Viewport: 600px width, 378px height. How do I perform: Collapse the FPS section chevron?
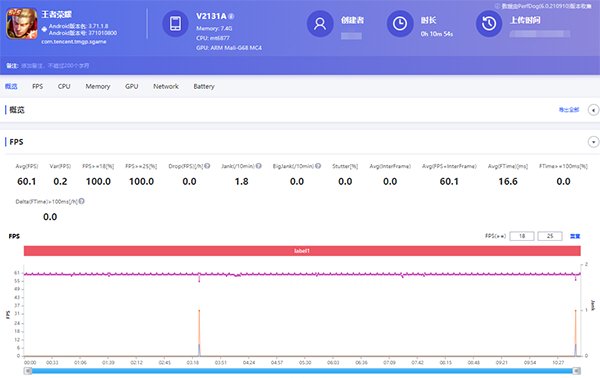point(593,142)
